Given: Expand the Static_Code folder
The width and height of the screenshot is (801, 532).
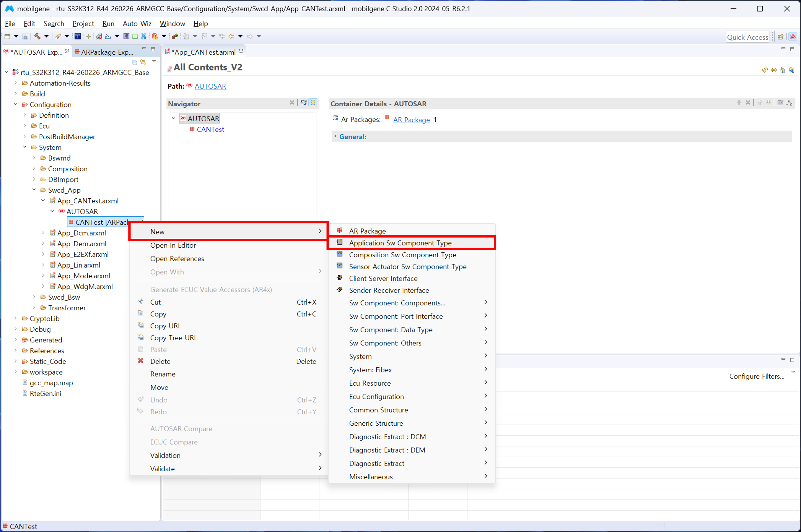Looking at the screenshot, I should click(16, 361).
